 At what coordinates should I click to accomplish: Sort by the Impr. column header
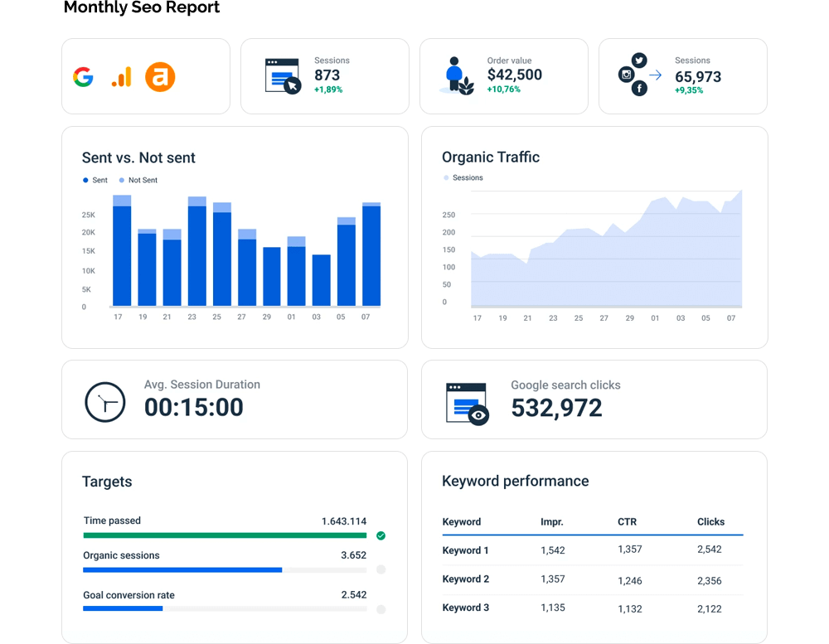click(552, 522)
